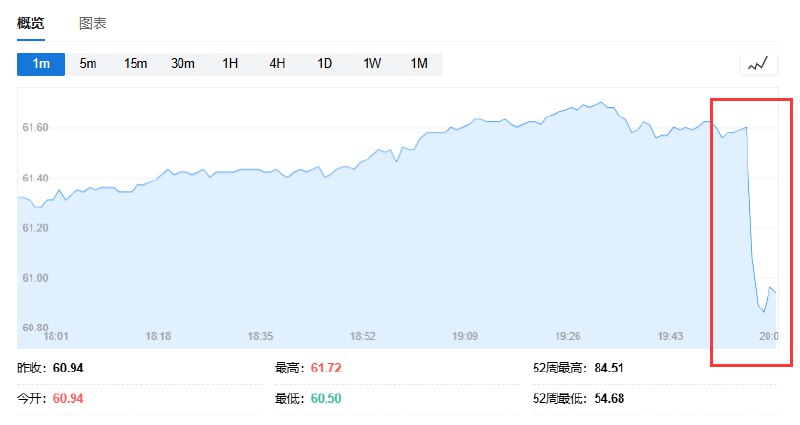Click the 61.40 price axis label
The height and width of the screenshot is (425, 800).
35,178
